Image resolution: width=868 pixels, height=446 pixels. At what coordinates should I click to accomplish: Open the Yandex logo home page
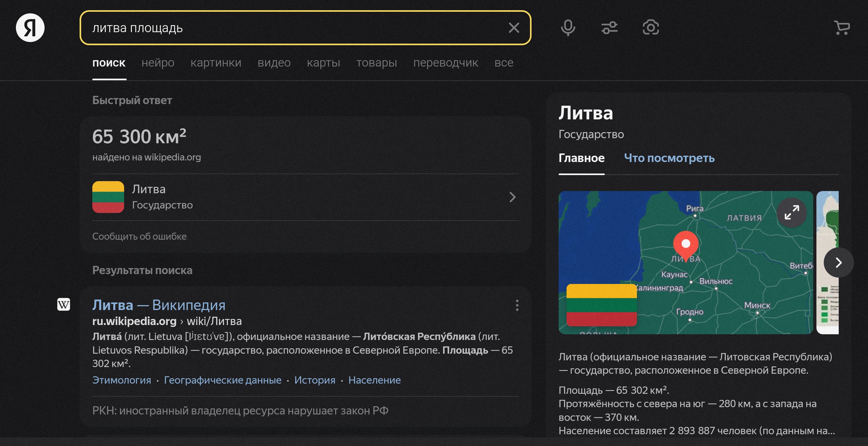tap(30, 28)
